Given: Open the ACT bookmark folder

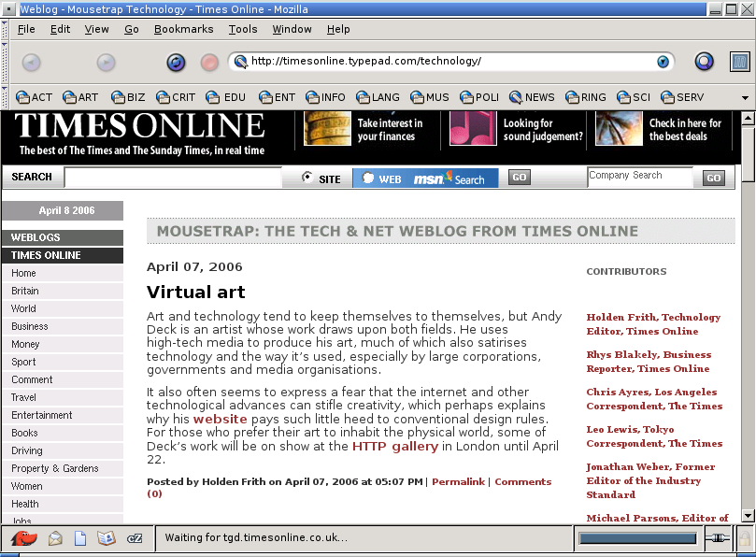Looking at the screenshot, I should coord(34,97).
